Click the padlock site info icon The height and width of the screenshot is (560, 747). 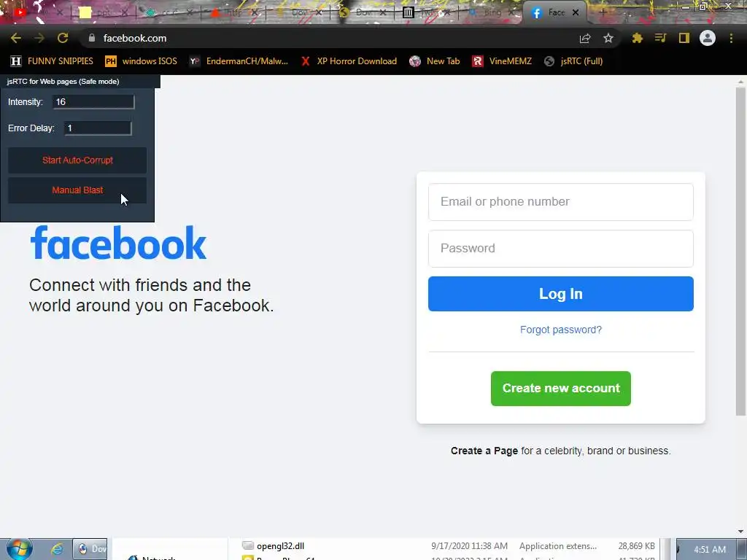pyautogui.click(x=92, y=38)
